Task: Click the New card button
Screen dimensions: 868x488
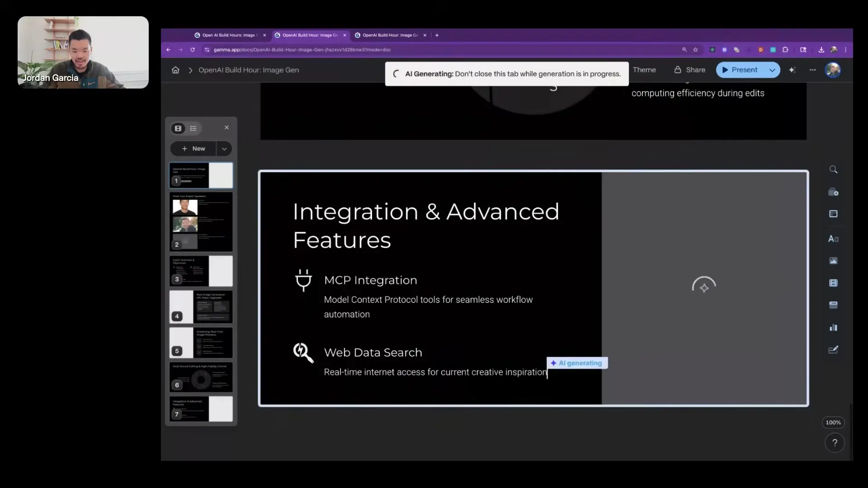Action: tap(193, 149)
